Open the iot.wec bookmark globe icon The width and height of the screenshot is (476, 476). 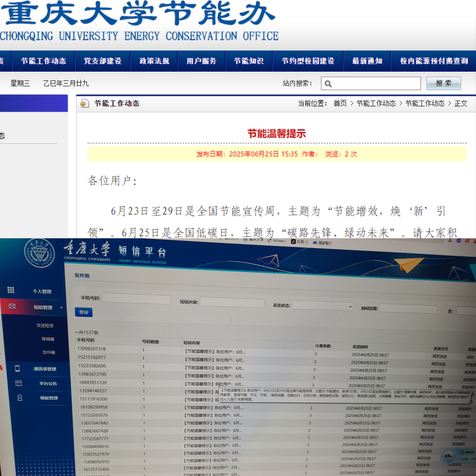[269, 240]
